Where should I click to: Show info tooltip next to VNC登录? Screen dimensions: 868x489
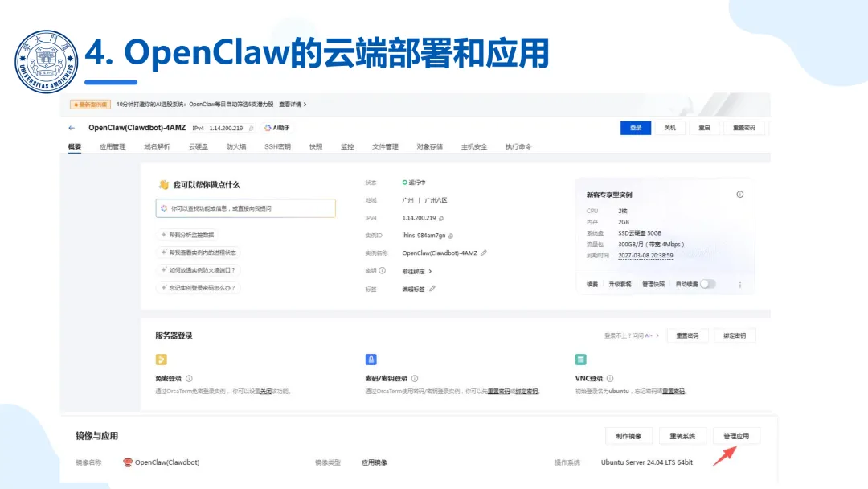[x=610, y=379]
